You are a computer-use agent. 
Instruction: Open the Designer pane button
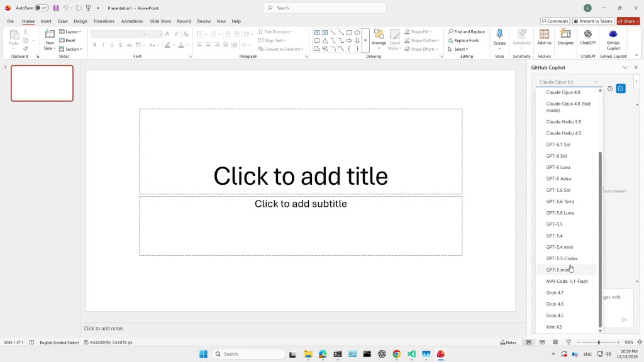tap(565, 37)
